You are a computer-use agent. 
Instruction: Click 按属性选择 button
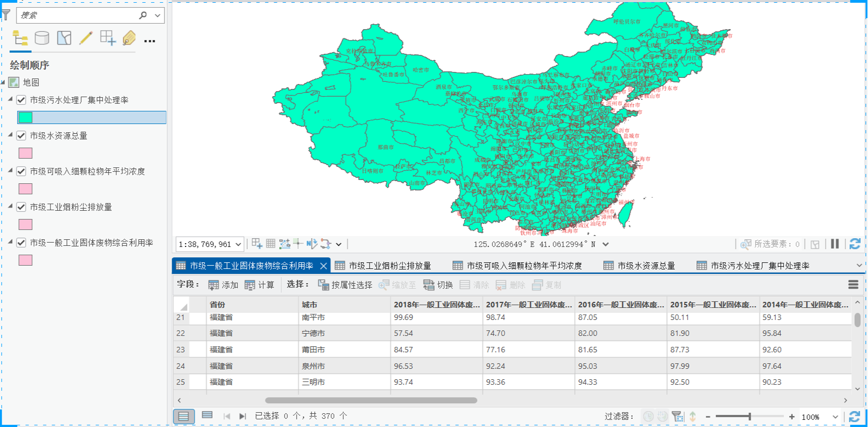(x=345, y=285)
